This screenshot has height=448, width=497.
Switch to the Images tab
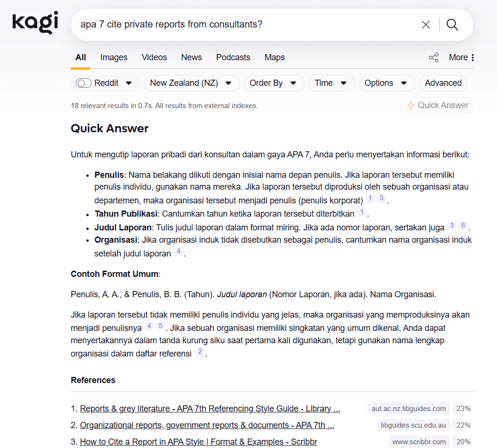coord(114,57)
